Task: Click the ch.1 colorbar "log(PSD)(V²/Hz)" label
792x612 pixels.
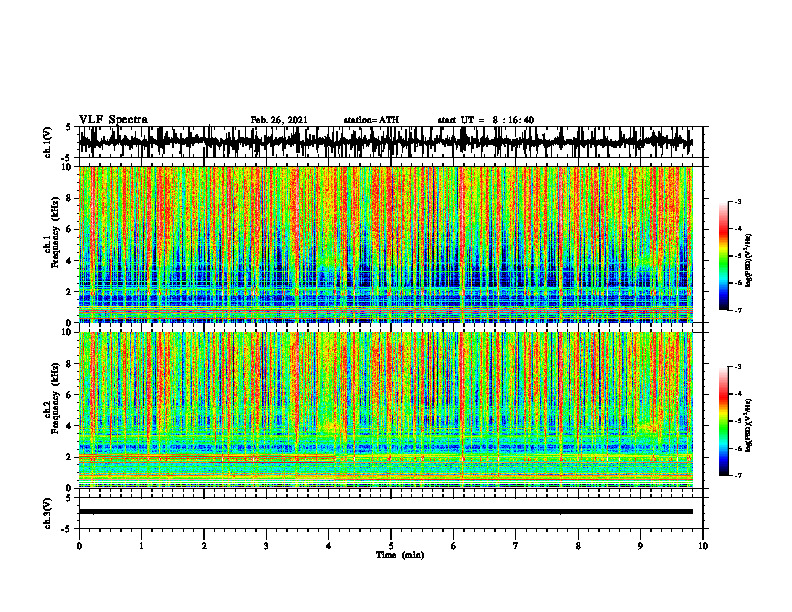Action: click(749, 261)
